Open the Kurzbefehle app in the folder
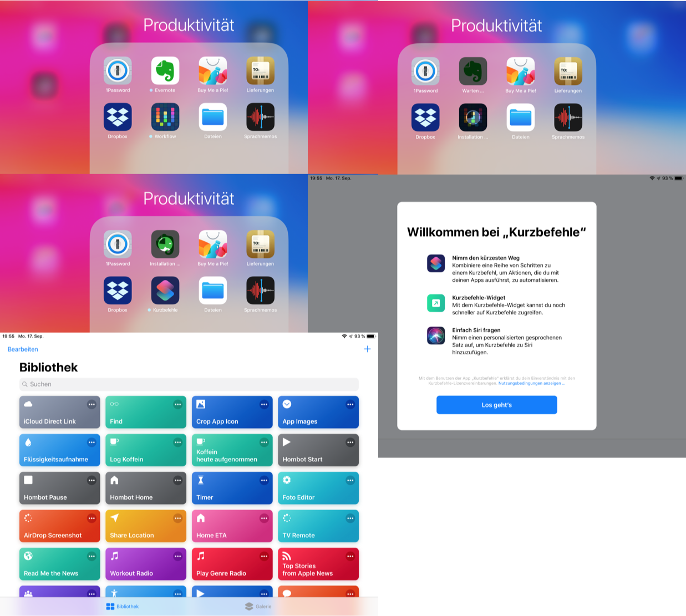Viewport: 686px width, 616px height. click(x=165, y=291)
